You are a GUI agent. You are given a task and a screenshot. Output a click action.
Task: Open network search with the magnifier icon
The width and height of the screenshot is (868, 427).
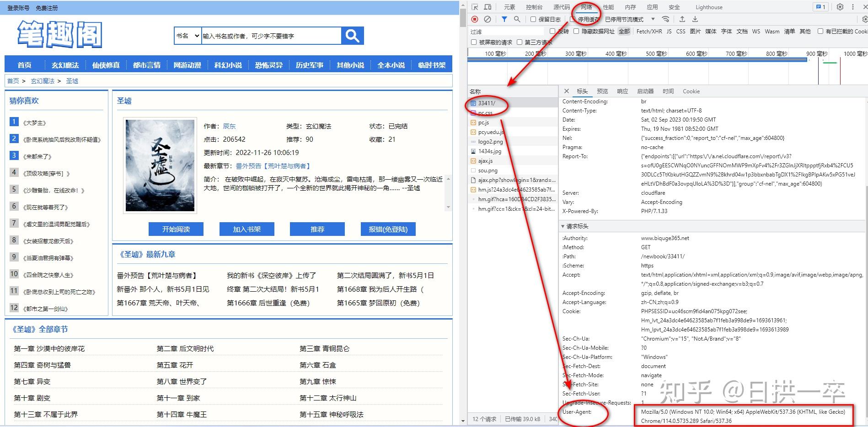(x=517, y=19)
